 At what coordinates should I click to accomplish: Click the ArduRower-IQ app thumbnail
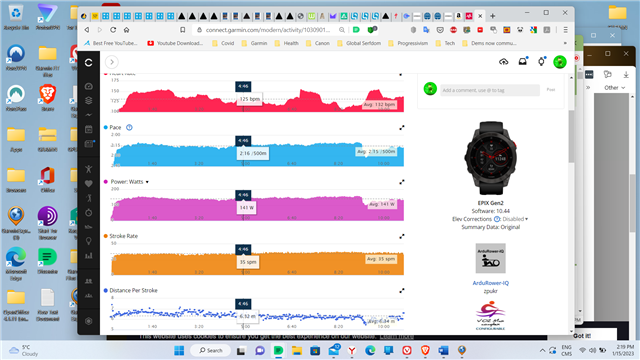pos(491,258)
